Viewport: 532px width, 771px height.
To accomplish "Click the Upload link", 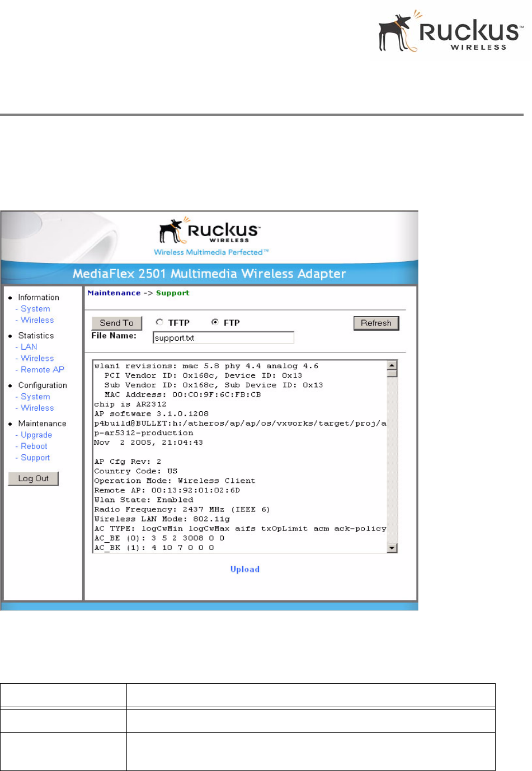I will pyautogui.click(x=245, y=569).
